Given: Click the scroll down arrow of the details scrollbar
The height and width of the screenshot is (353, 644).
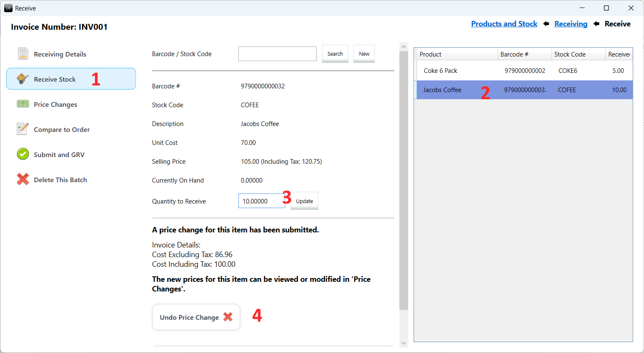Looking at the screenshot, I should (x=404, y=343).
